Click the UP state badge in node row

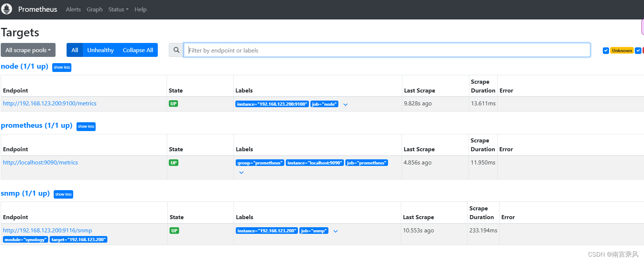[x=173, y=104]
